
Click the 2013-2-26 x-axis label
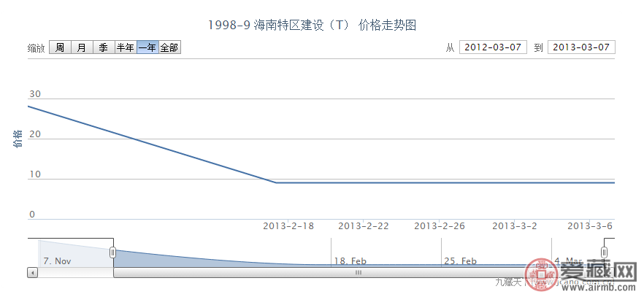pos(439,226)
